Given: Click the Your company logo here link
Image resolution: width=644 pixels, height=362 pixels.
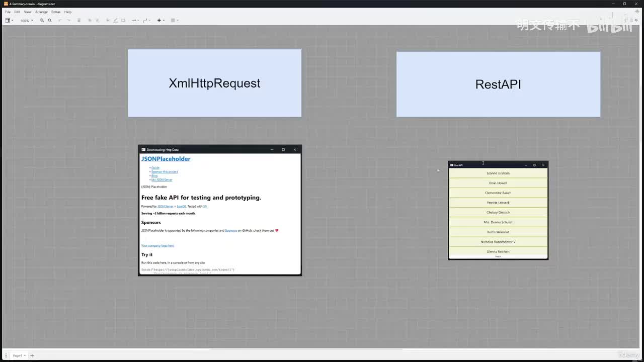Looking at the screenshot, I should [157, 245].
